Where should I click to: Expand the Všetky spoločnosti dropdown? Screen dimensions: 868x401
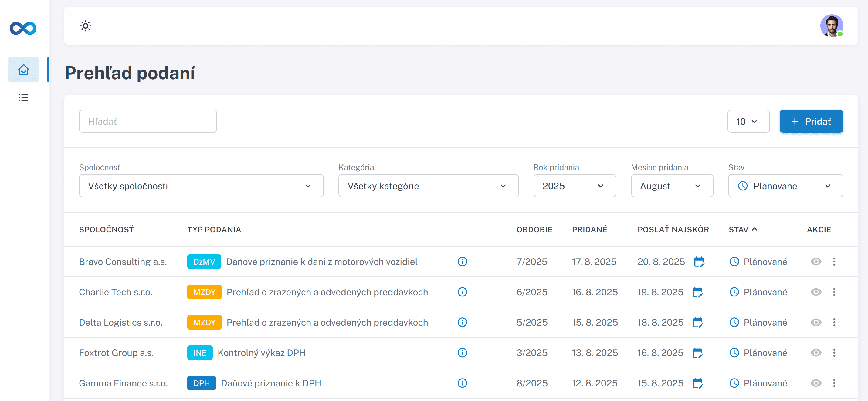click(x=201, y=186)
